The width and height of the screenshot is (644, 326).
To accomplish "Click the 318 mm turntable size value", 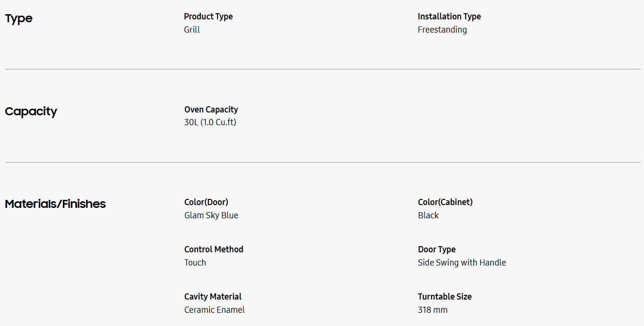I will tap(432, 310).
